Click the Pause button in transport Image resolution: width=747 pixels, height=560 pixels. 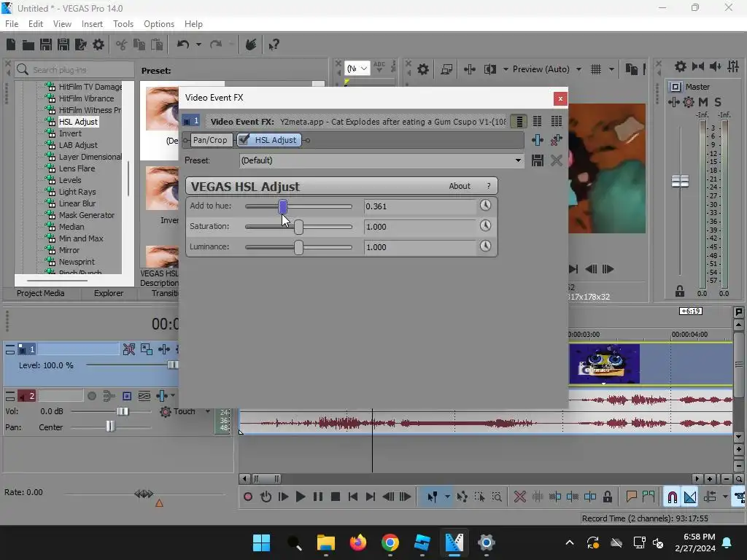pyautogui.click(x=318, y=497)
